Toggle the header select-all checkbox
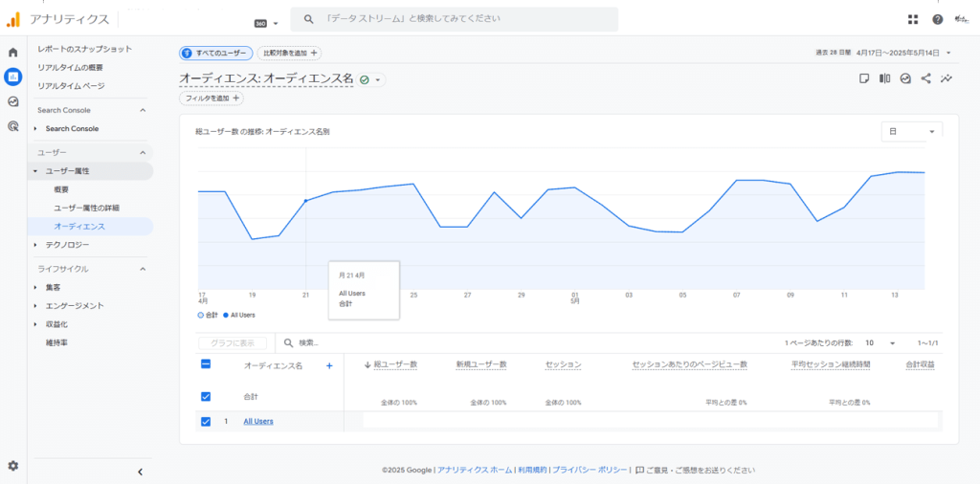980x484 pixels. (x=206, y=364)
